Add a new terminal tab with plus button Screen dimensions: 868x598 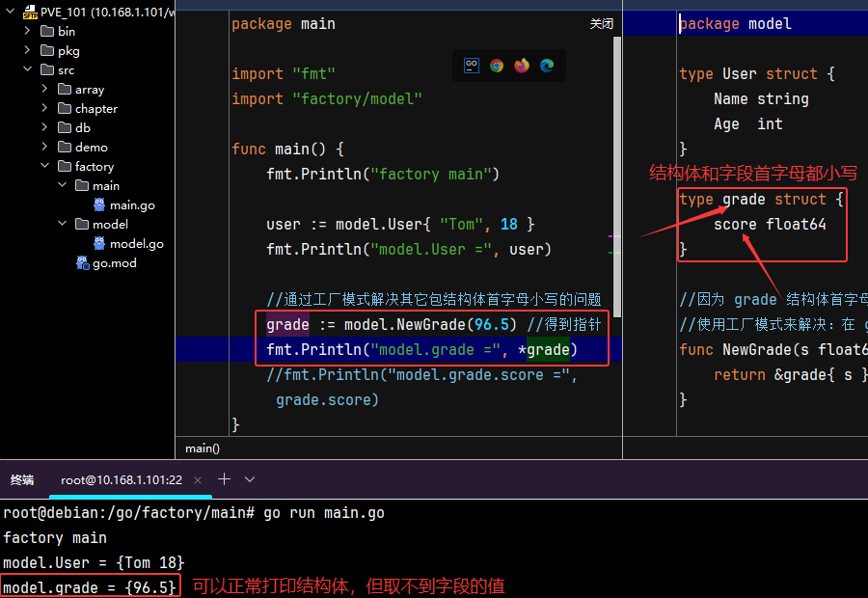coord(224,479)
